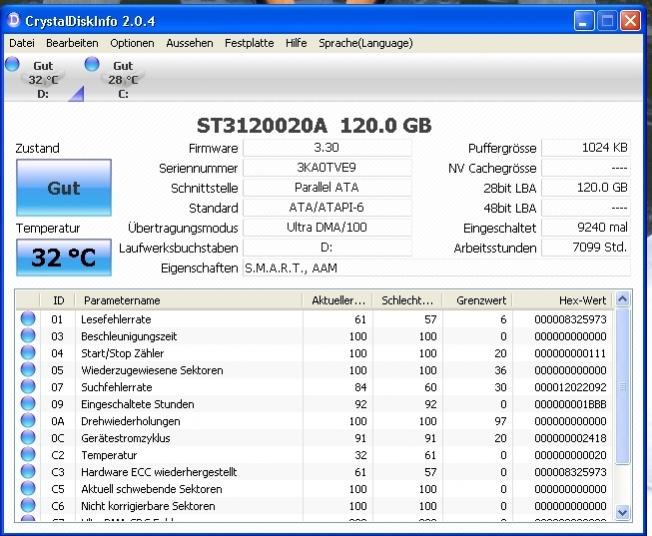This screenshot has height=536, width=652.
Task: Click the SMART list scrollbar thumb
Action: (622, 386)
